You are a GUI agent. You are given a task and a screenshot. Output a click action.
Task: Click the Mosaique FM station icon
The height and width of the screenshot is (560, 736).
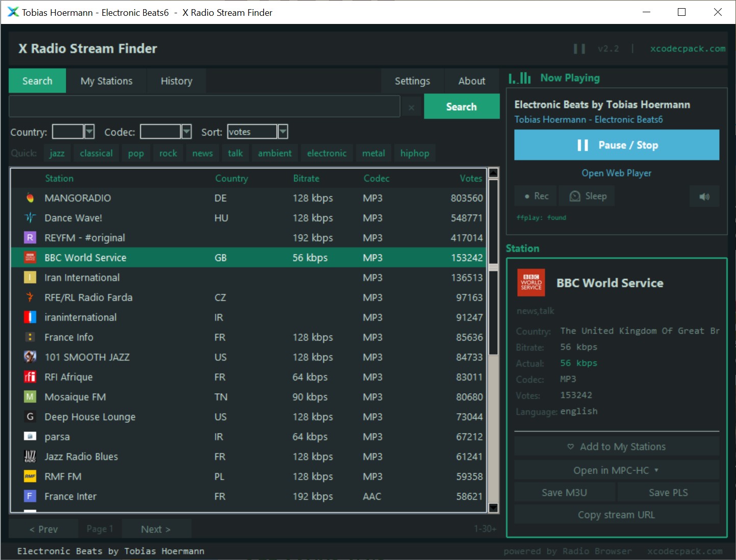[x=30, y=397]
